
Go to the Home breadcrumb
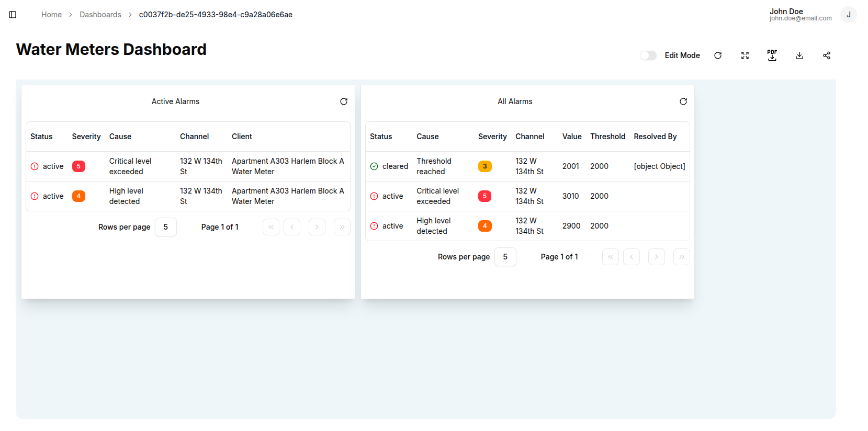point(51,15)
